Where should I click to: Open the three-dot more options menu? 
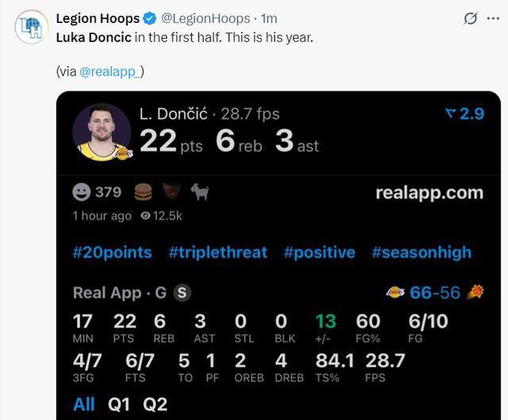point(493,18)
